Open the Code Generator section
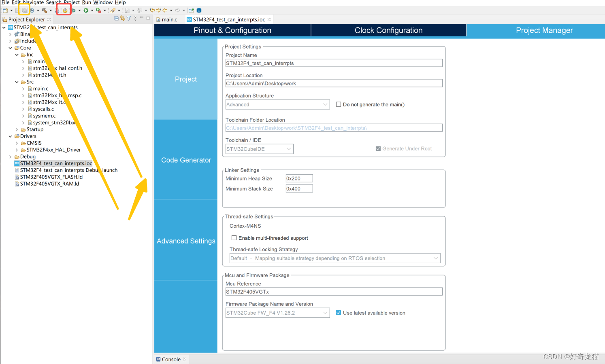This screenshot has height=364, width=605. click(x=186, y=160)
